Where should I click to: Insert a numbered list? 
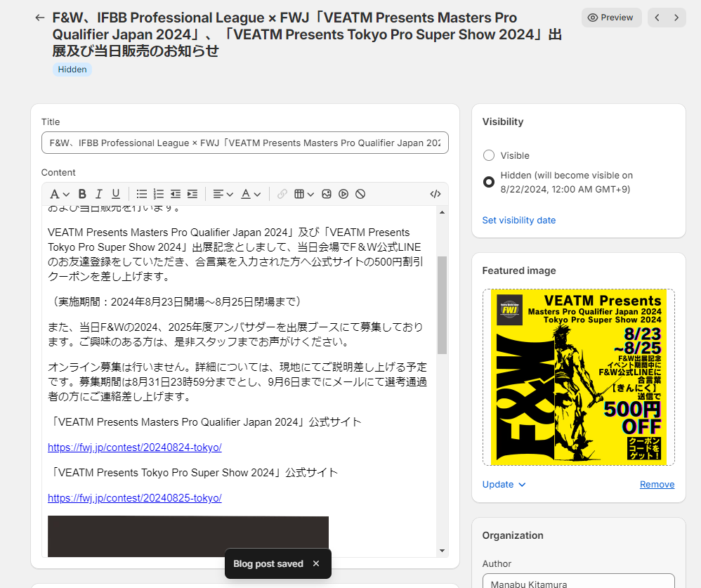[159, 194]
